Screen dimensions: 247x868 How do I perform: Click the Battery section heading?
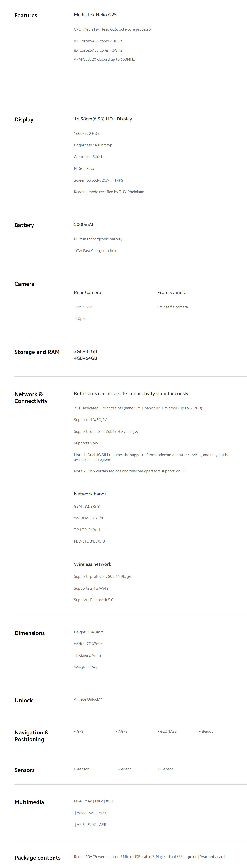click(x=24, y=225)
